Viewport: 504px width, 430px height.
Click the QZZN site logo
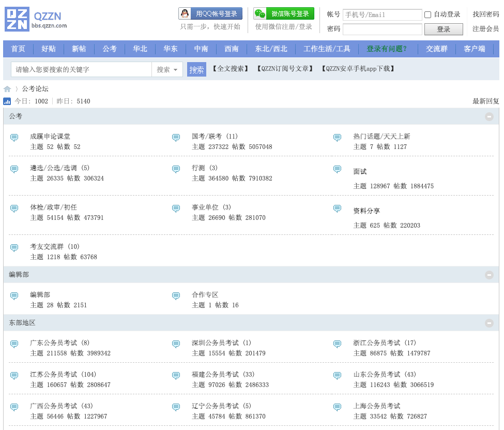[x=36, y=20]
